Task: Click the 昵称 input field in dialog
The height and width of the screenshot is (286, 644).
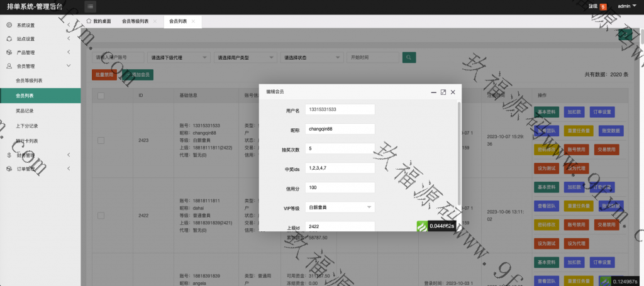Action: pos(340,129)
